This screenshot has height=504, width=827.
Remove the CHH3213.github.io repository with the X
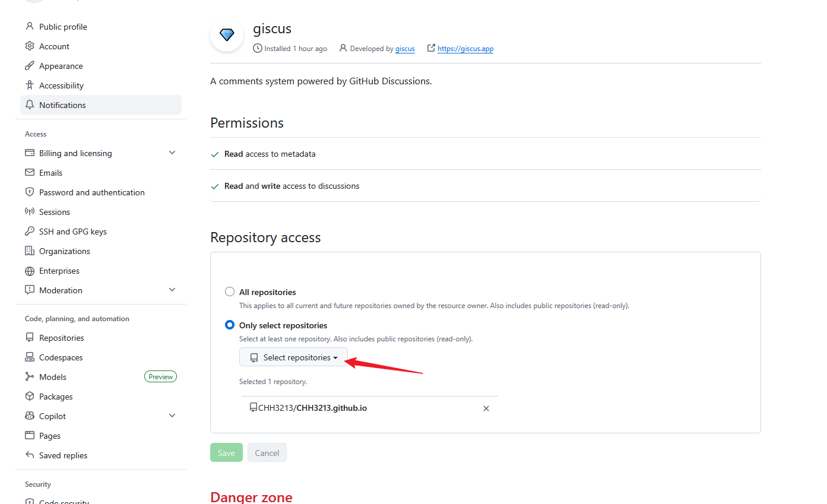tap(486, 408)
